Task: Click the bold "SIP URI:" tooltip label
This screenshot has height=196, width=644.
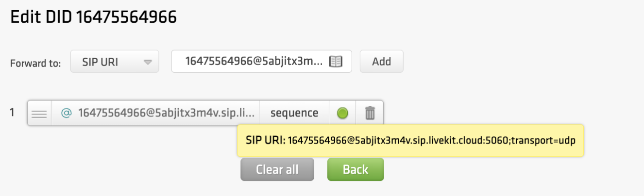Action: pyautogui.click(x=265, y=140)
